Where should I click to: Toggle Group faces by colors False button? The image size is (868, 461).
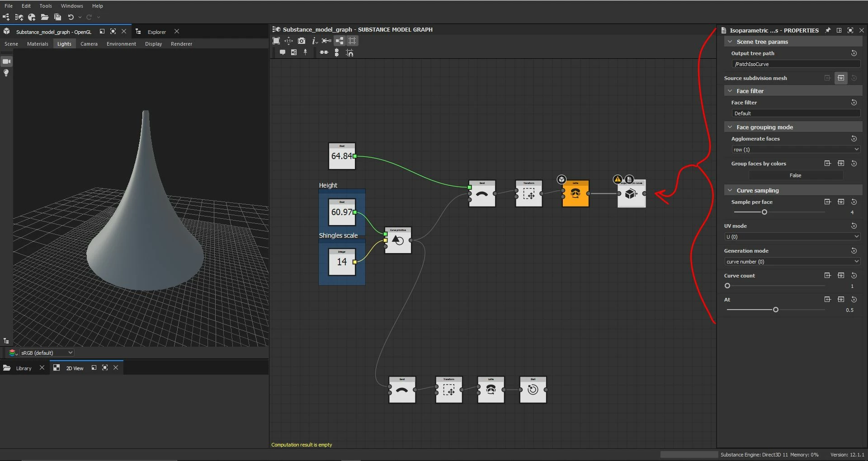coord(795,175)
